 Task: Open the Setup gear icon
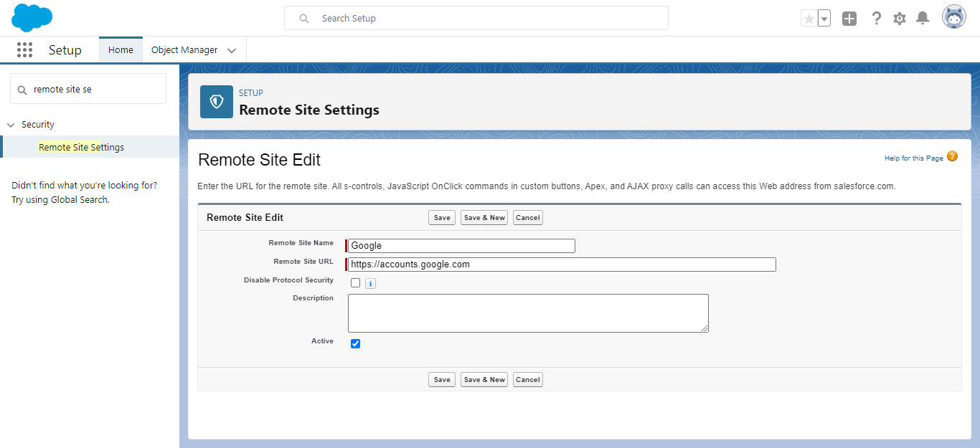[x=900, y=19]
